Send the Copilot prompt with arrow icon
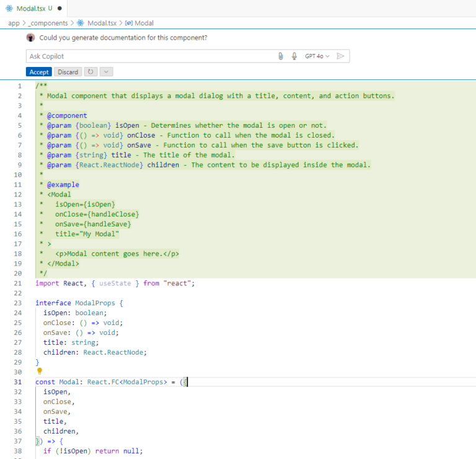 click(340, 56)
